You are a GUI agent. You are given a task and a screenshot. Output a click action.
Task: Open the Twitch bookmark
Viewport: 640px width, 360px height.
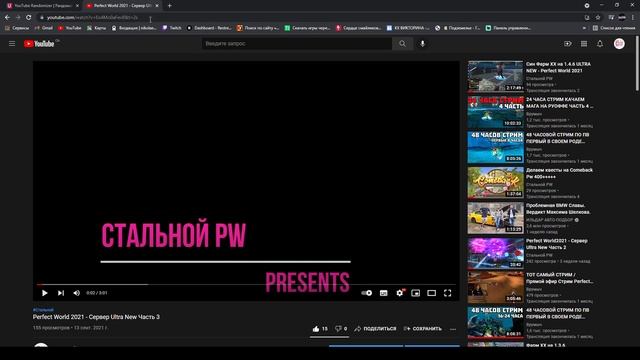click(172, 28)
